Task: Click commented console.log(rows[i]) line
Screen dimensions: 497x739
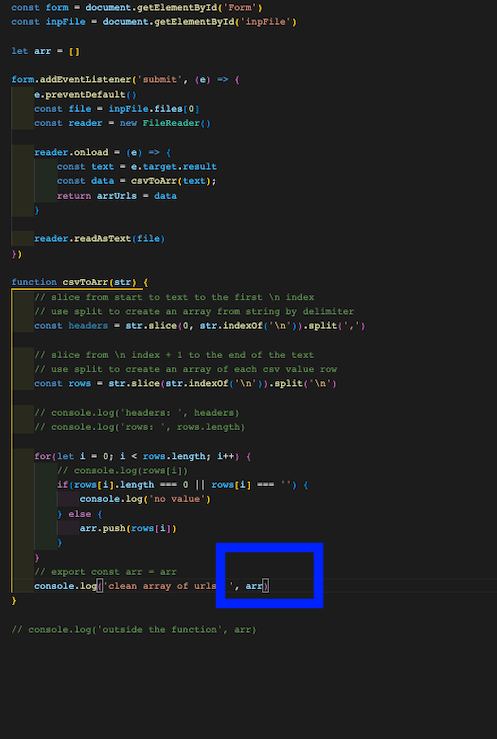Action: coord(122,470)
